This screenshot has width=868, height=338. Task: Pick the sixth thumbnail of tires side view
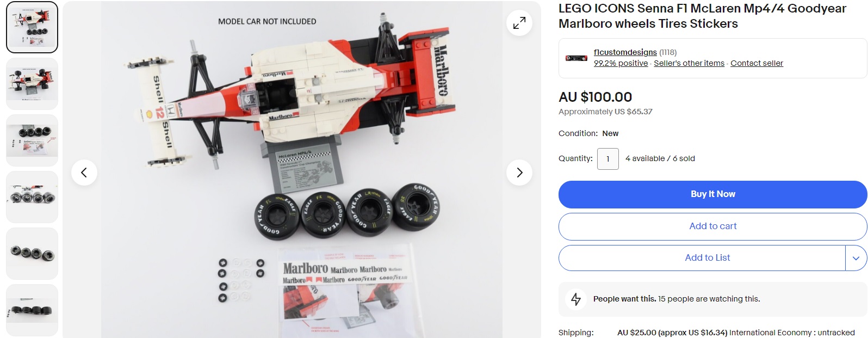point(32,310)
